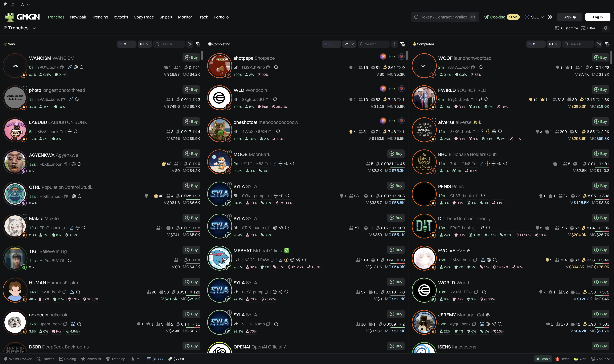Open the P1 preset dropdown in the New column
This screenshot has width=614, height=364.
click(145, 44)
